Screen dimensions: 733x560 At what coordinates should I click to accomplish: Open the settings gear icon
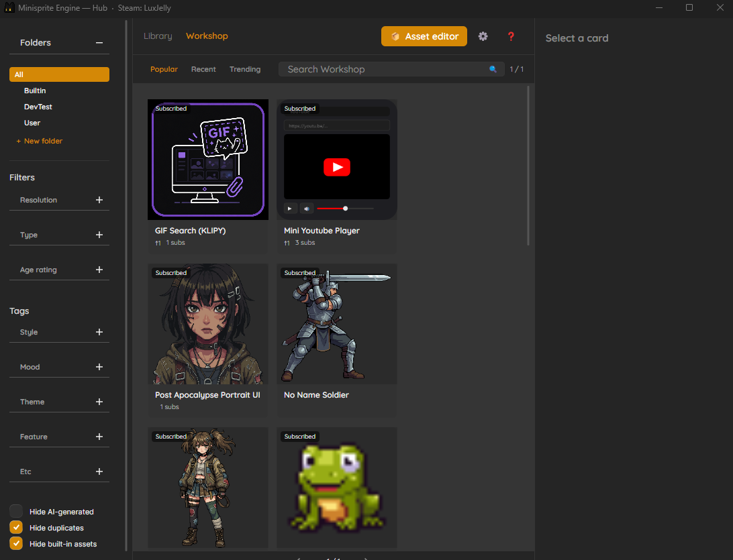(x=483, y=36)
